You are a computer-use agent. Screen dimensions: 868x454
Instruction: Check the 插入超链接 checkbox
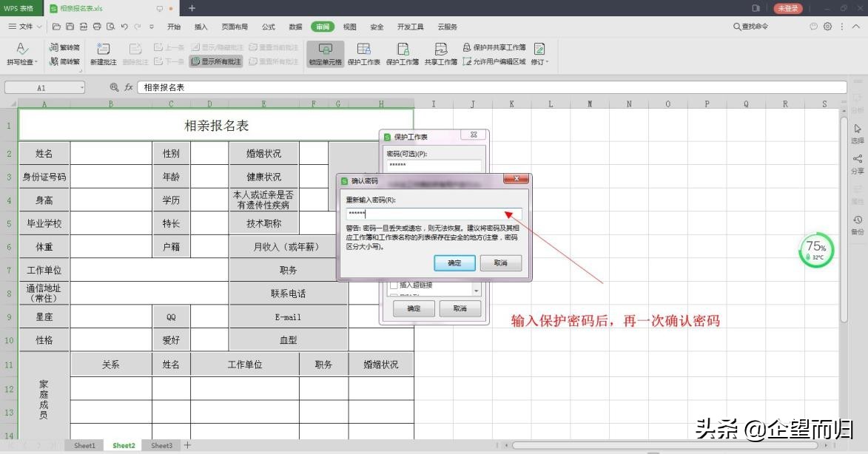click(394, 285)
